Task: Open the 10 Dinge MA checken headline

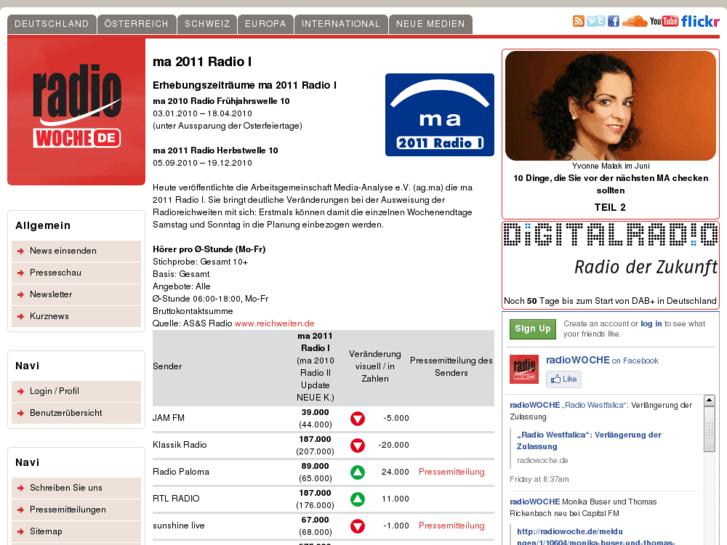Action: pos(611,184)
